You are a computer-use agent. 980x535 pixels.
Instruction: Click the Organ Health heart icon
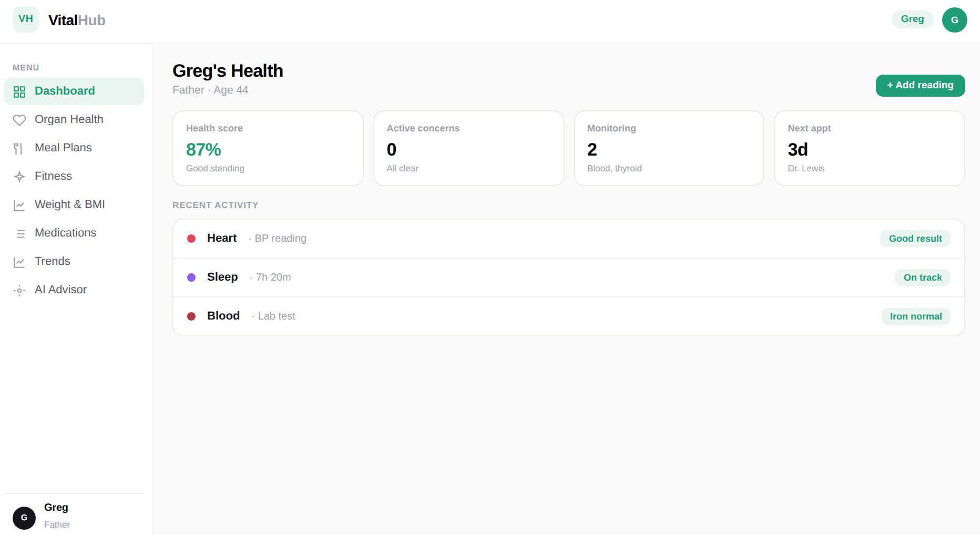click(19, 120)
